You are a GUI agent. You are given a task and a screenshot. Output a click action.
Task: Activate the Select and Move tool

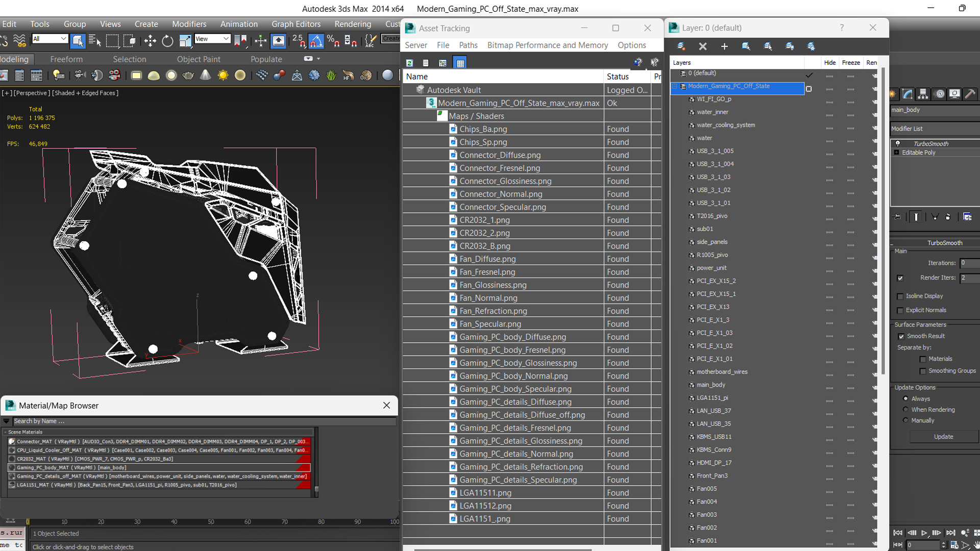click(150, 40)
